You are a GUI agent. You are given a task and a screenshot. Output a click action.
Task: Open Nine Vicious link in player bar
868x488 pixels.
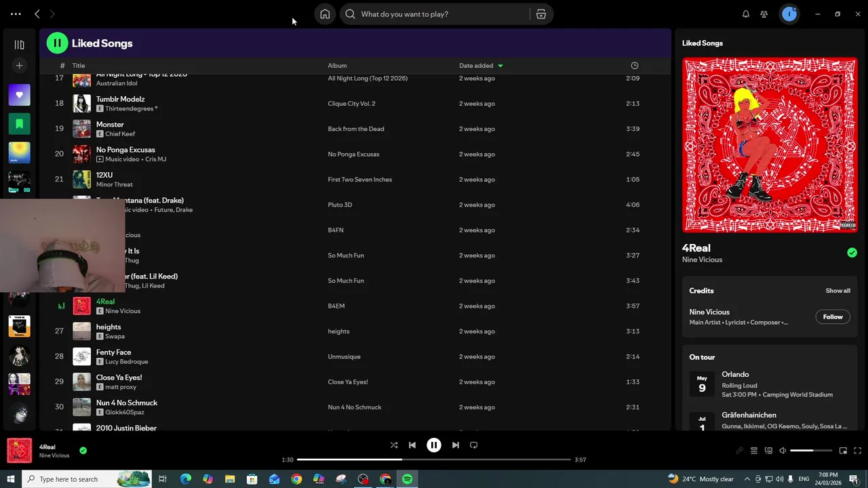coord(54,455)
